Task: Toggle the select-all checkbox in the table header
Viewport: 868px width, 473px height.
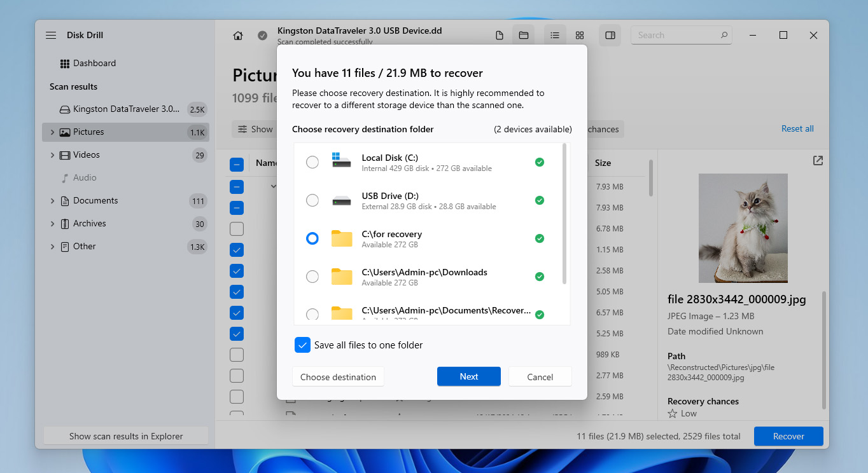Action: click(x=237, y=165)
